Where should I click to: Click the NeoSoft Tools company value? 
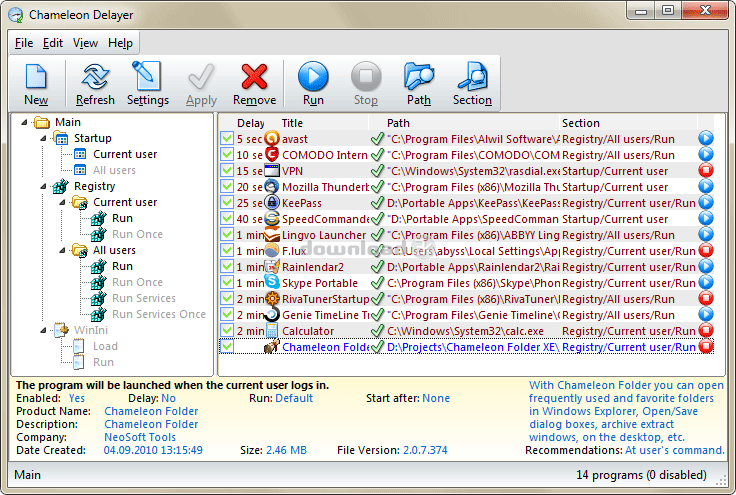coord(140,437)
